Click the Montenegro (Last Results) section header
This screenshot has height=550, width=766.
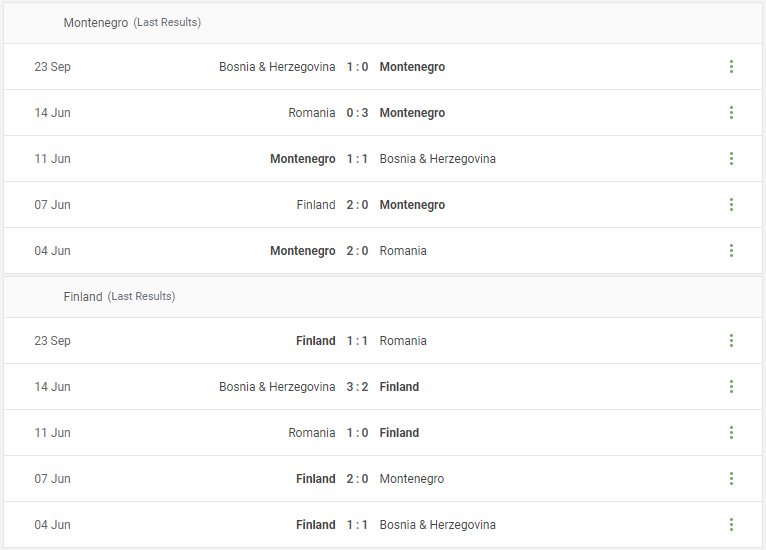click(x=383, y=23)
